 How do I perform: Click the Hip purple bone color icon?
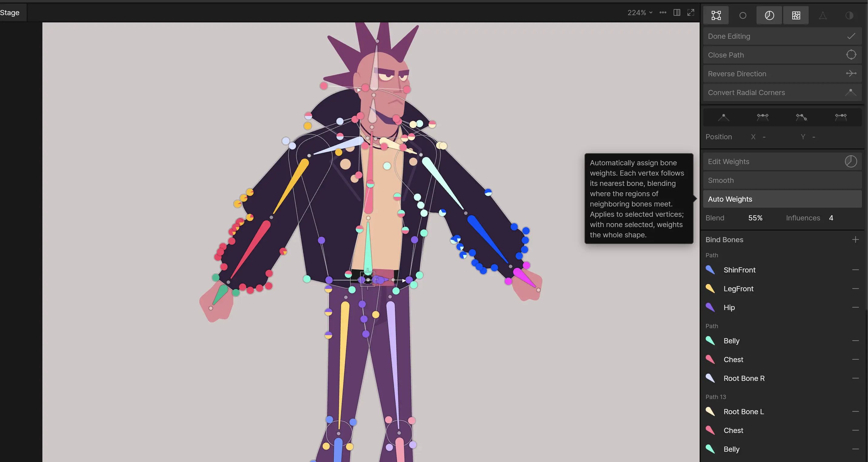(x=710, y=307)
